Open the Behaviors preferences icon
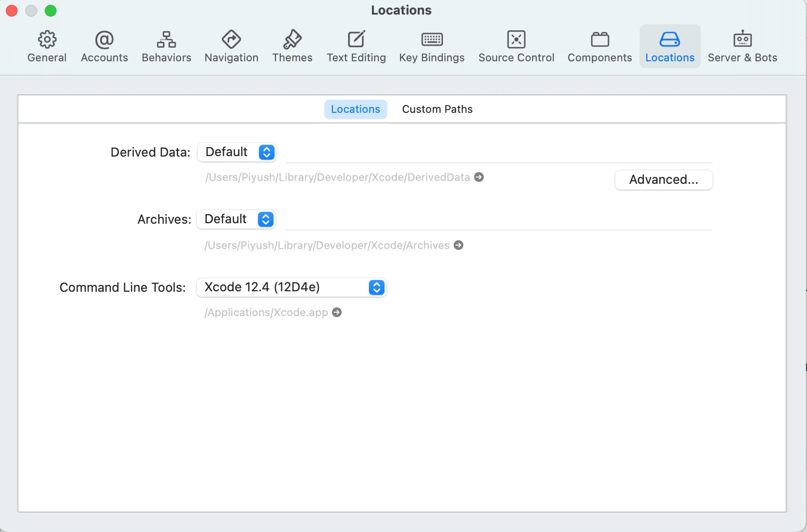 166,40
